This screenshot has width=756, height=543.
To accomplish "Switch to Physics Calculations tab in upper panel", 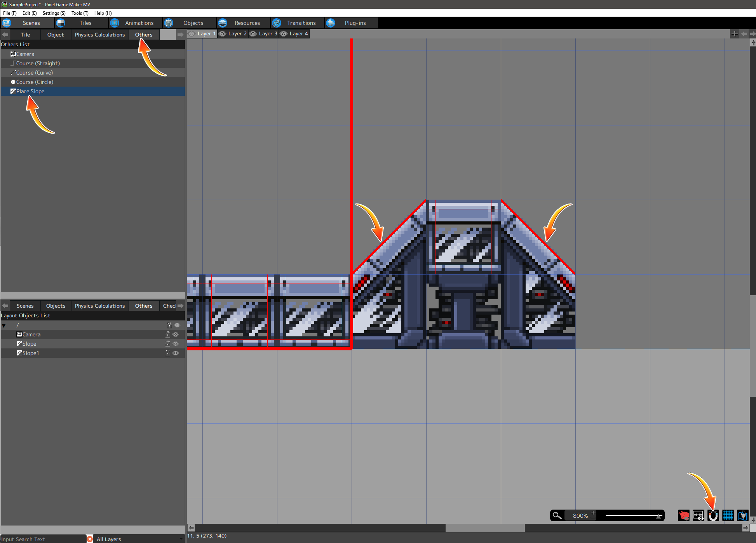I will (100, 35).
